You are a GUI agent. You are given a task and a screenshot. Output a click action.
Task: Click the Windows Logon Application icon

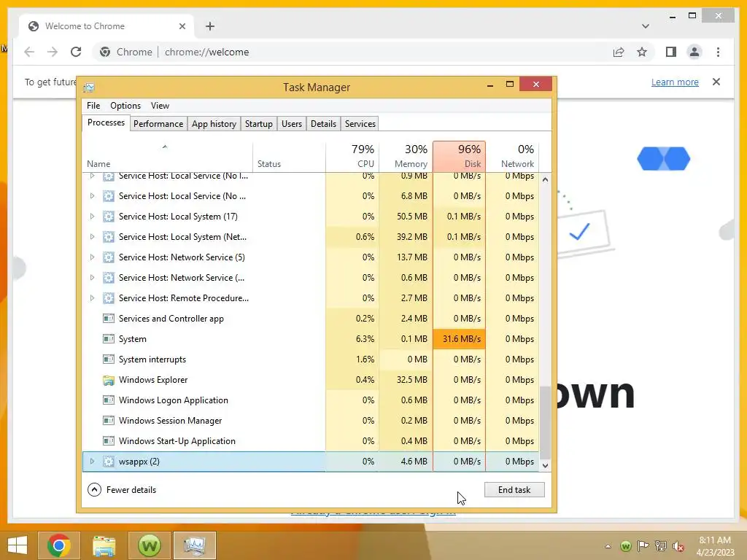pyautogui.click(x=109, y=400)
